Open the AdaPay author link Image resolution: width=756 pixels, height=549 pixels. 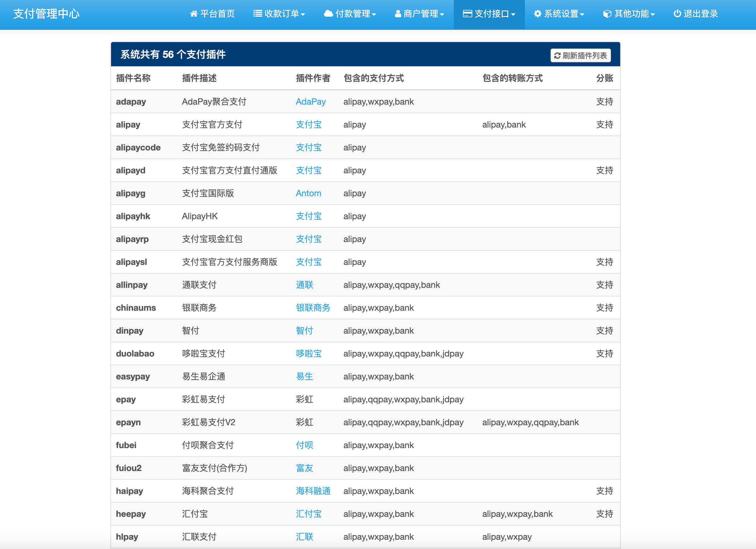tap(310, 102)
